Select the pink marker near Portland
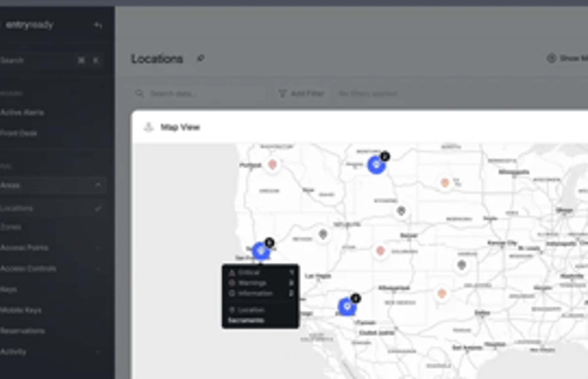This screenshot has height=379, width=588. [x=272, y=165]
